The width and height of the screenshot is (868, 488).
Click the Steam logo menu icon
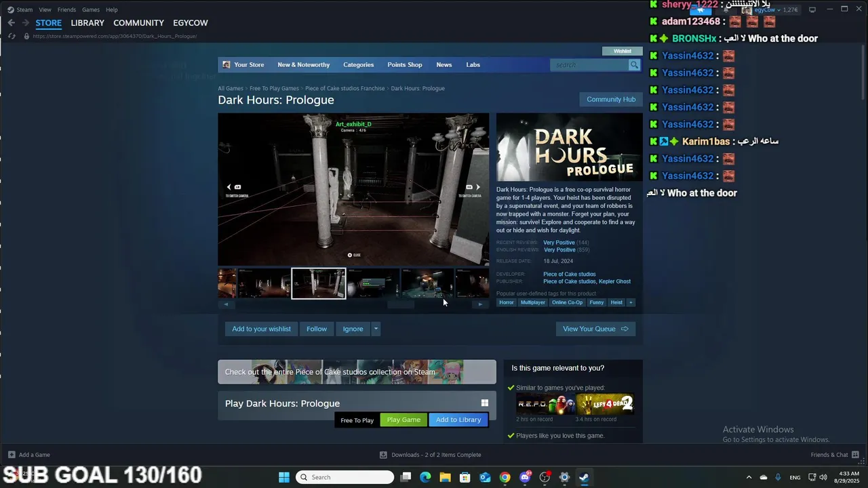pos(10,9)
